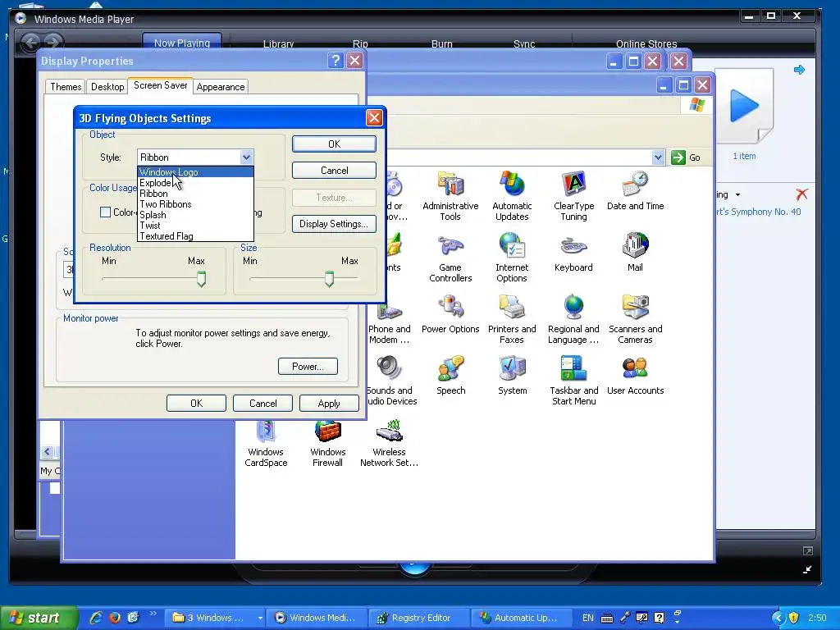
Task: Click the Start button
Action: click(38, 618)
